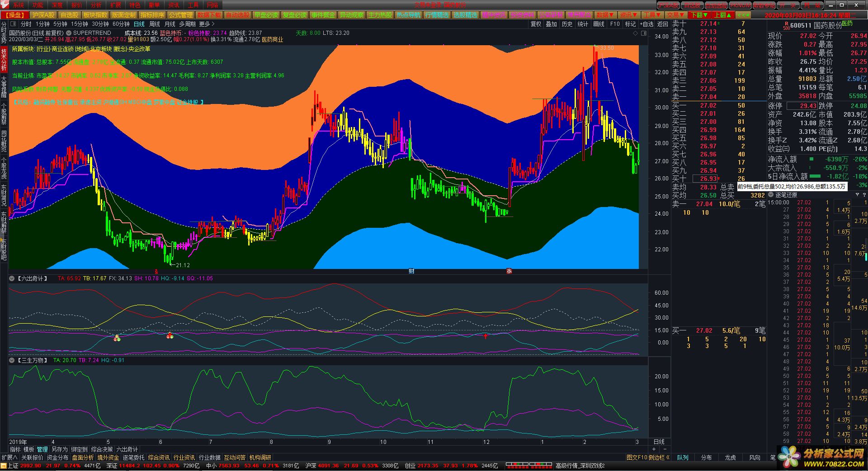This screenshot has width=868, height=471.
Task: Click the red 涨 marker on chart timeline
Action: pos(509,271)
